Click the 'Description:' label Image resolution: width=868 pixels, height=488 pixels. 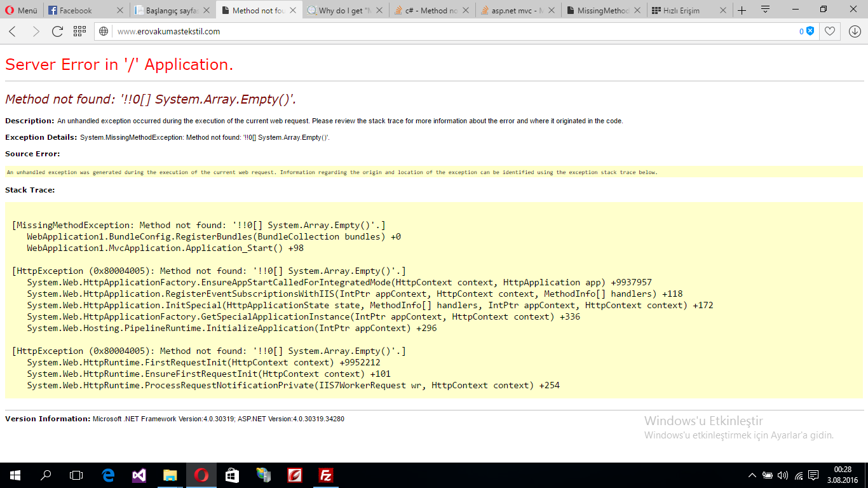coord(30,121)
